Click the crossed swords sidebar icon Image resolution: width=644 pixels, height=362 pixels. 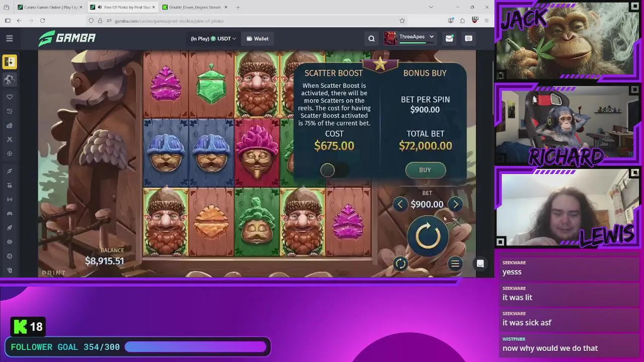(x=10, y=139)
